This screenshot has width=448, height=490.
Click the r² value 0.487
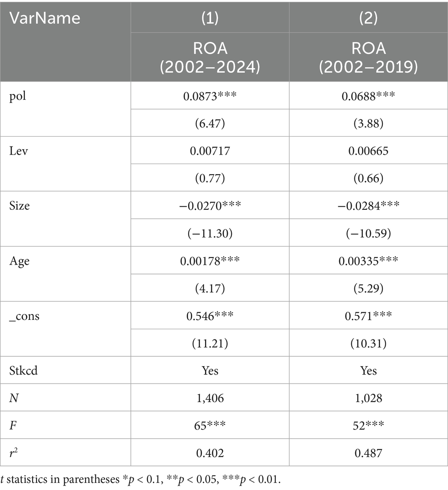coord(369,453)
